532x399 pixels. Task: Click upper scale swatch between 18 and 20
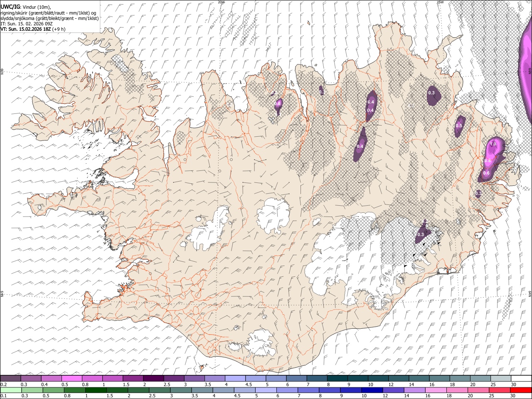460,378
